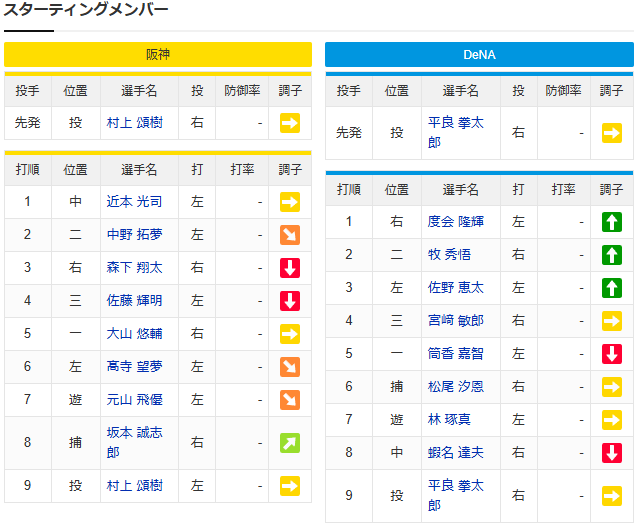Open 平良 拳太郎 link in DeNA 先発 row
Viewport: 640px width, 527px height.
456,133
